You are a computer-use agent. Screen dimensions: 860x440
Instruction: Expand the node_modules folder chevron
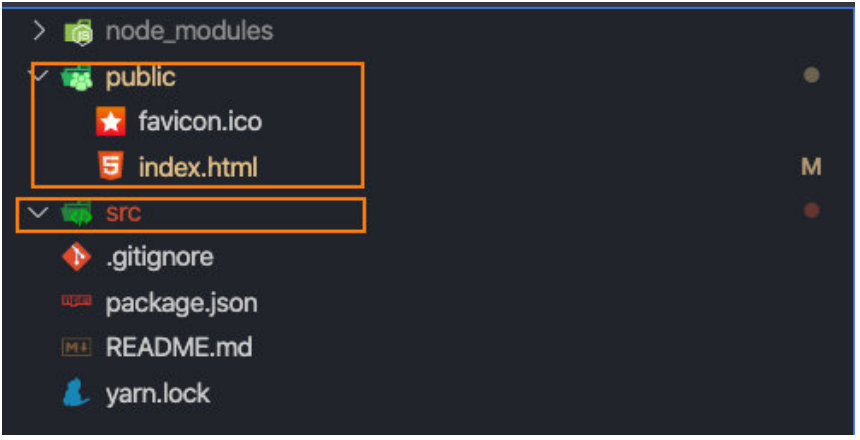point(39,32)
